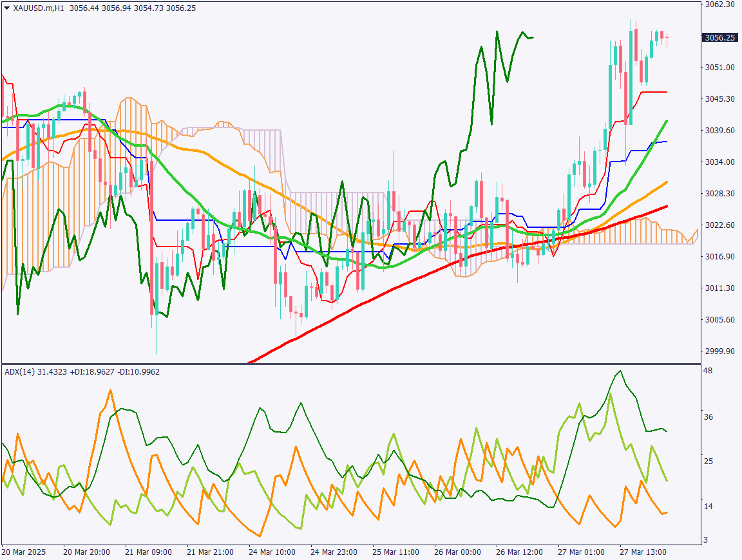Click the divider between chart and ADX window

pos(348,364)
